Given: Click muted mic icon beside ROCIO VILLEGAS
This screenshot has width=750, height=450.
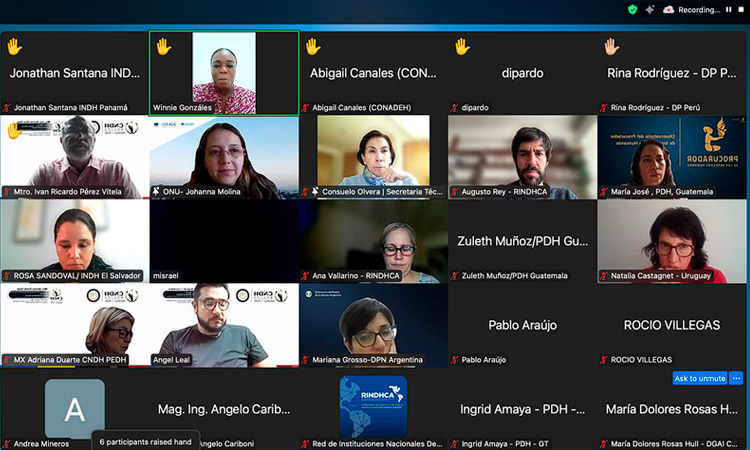Looking at the screenshot, I should (604, 360).
